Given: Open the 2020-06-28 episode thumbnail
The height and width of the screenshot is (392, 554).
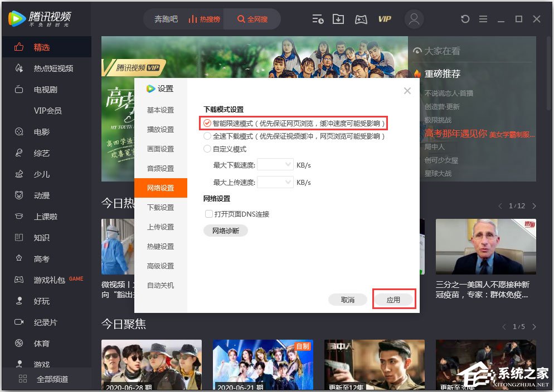Looking at the screenshot, I should [x=151, y=365].
